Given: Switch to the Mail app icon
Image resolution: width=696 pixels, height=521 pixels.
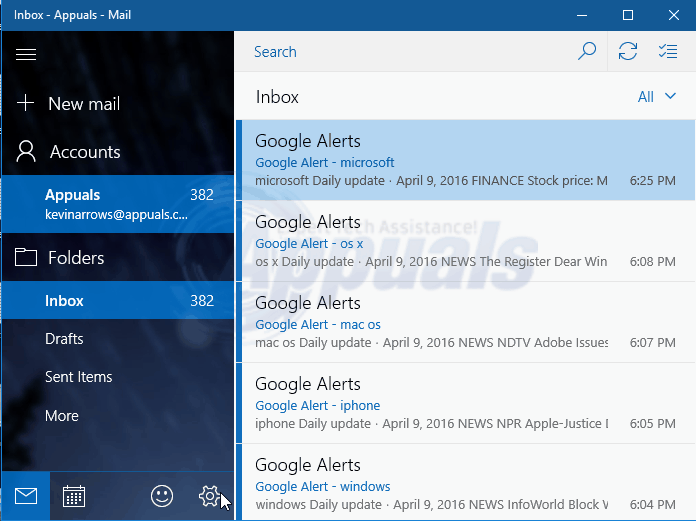Looking at the screenshot, I should (26, 496).
